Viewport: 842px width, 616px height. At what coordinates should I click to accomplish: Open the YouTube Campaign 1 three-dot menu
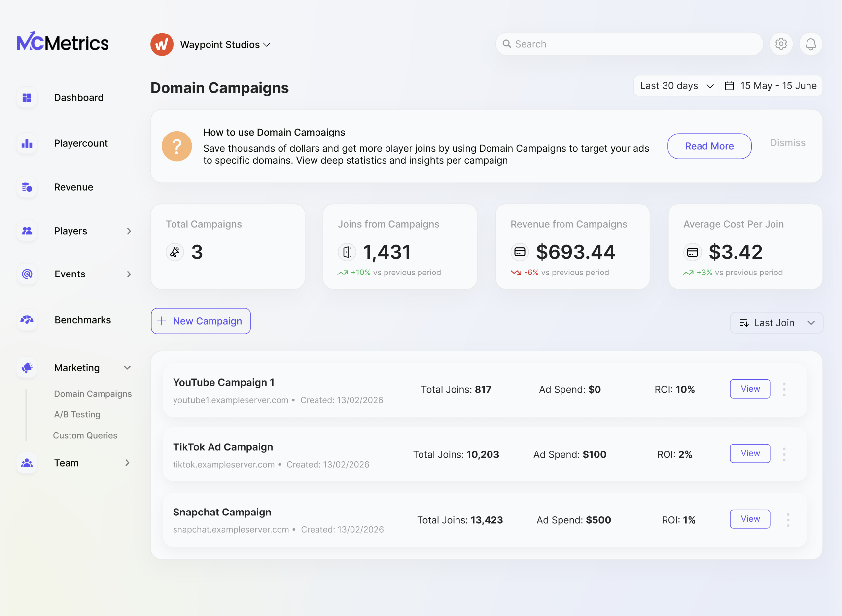click(784, 389)
